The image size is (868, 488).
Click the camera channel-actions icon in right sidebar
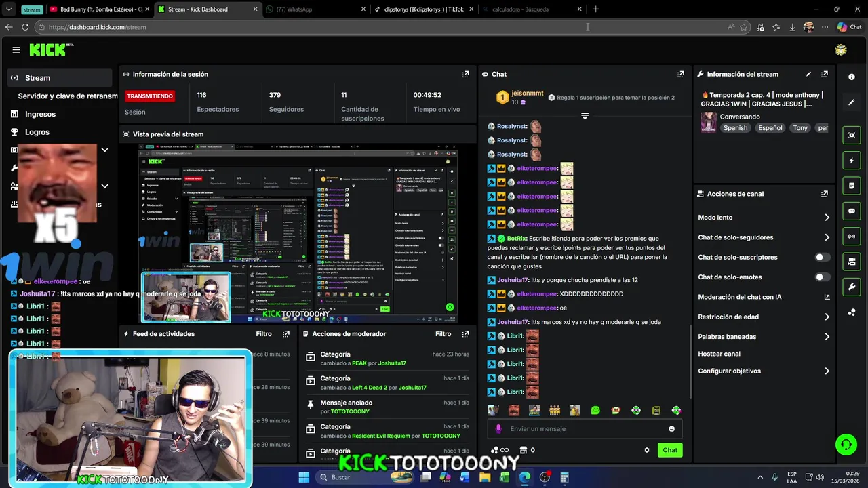click(x=852, y=262)
